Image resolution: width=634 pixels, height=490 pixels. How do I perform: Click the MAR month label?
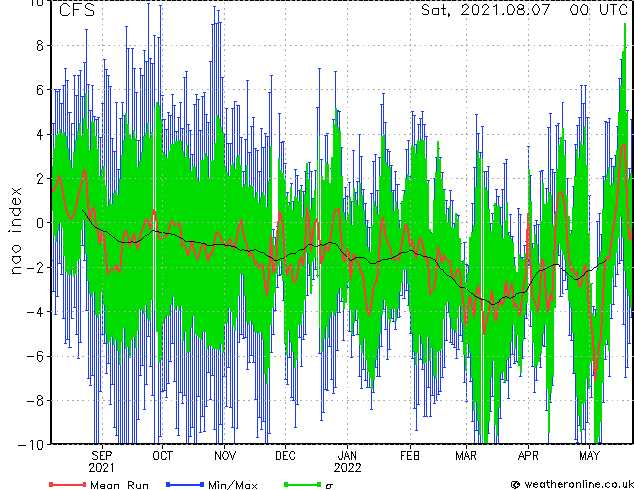[x=466, y=456]
